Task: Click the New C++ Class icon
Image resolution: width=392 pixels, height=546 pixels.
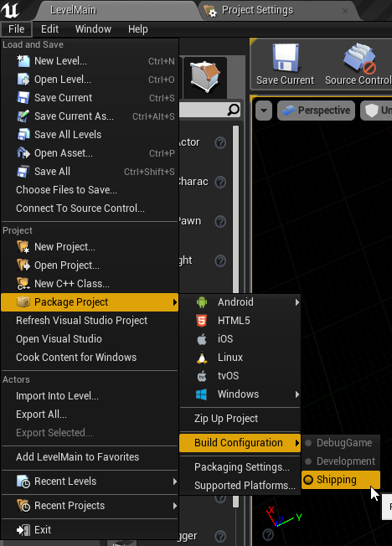Action: [x=23, y=284]
